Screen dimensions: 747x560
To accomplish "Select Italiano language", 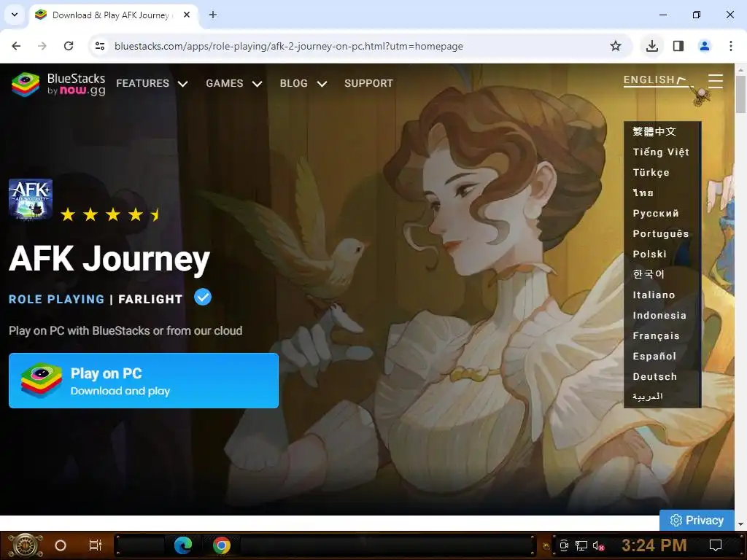I will click(654, 295).
